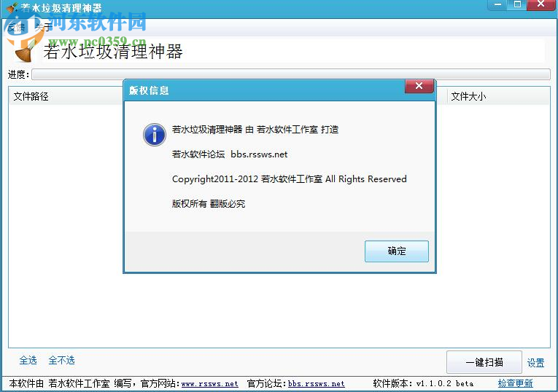This screenshot has height=392, width=558.
Task: Open the 关于 menu
Action: pyautogui.click(x=44, y=27)
